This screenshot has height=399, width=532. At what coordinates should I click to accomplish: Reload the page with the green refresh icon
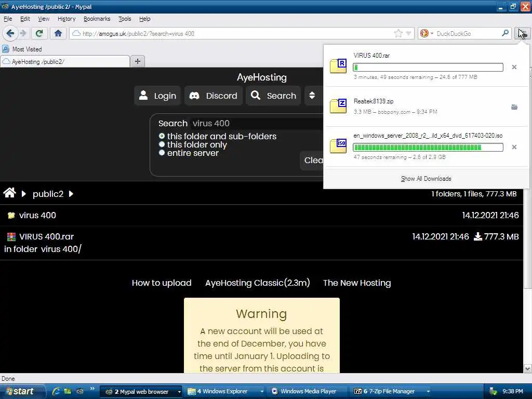tap(39, 33)
